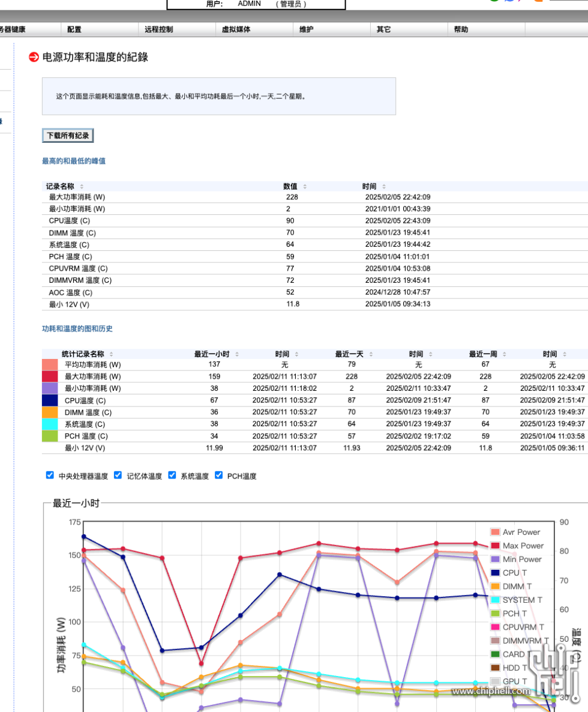The height and width of the screenshot is (712, 588).
Task: Toggle the 中央处理器温度 checkbox
Action: pos(50,475)
